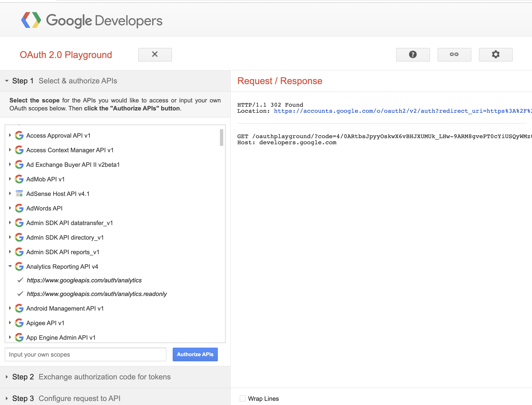This screenshot has height=405, width=532.
Task: Expand the AdMob API v1 entry
Action: pos(10,179)
